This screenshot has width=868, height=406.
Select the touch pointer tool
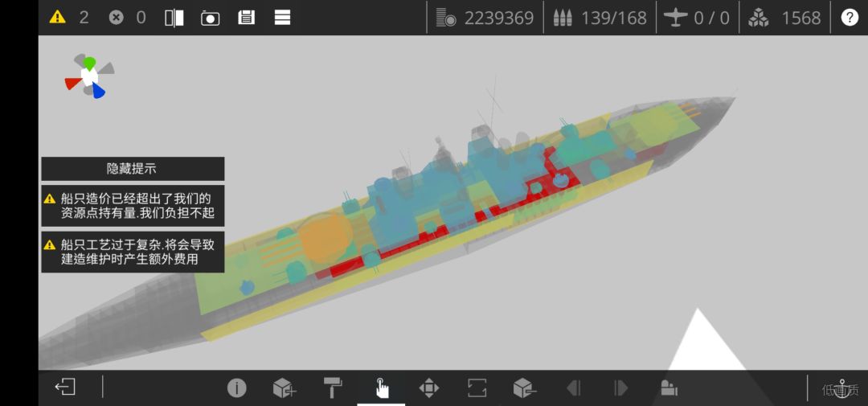(x=382, y=388)
